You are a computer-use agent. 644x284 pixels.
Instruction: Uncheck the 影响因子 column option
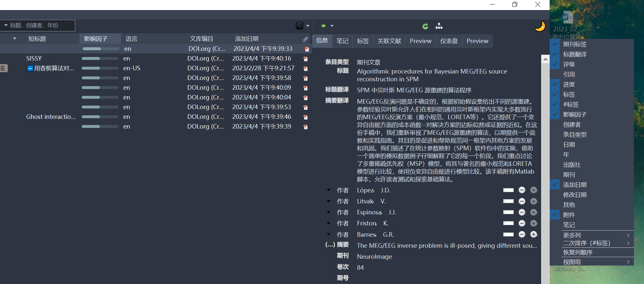coord(592,115)
